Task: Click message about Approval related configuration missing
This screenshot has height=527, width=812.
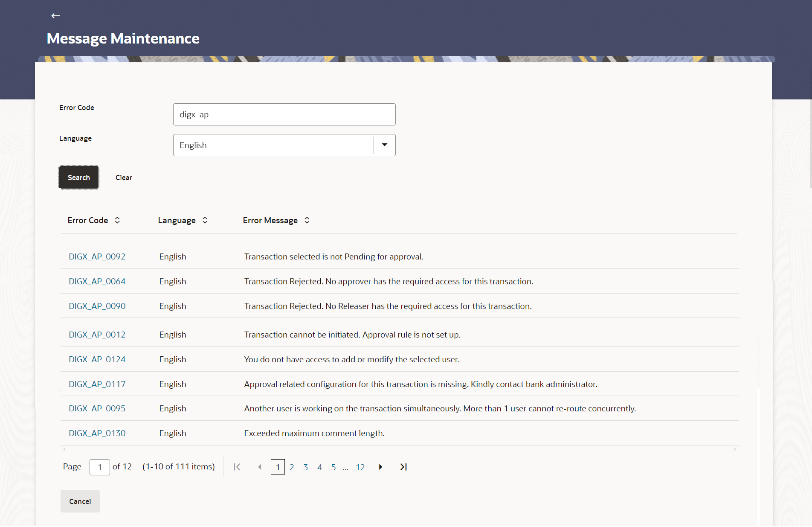Action: click(x=421, y=384)
